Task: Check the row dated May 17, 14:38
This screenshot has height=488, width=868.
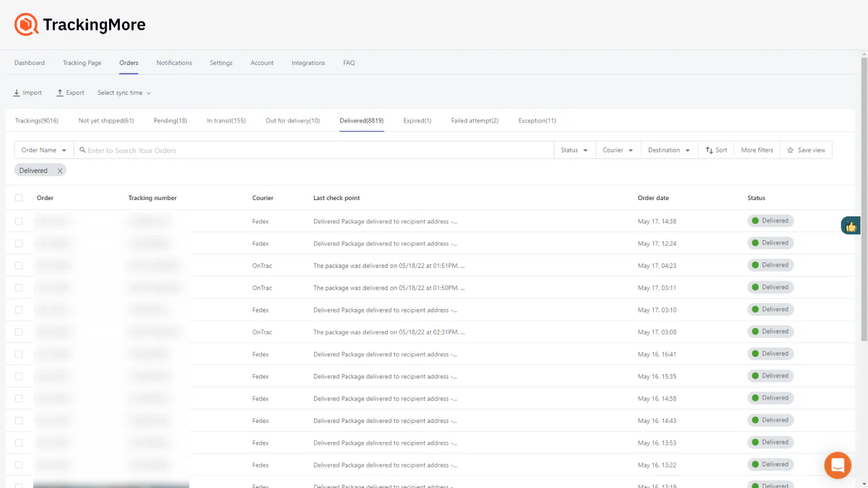Action: pyautogui.click(x=19, y=222)
